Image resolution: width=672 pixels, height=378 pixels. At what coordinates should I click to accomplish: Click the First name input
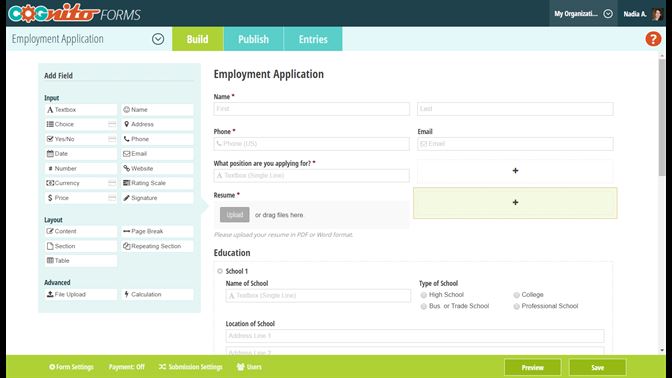click(x=312, y=109)
